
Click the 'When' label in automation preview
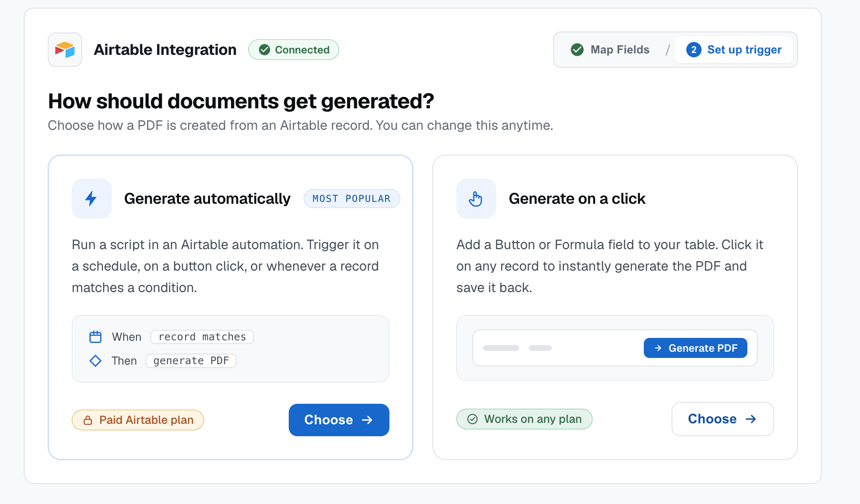click(126, 337)
